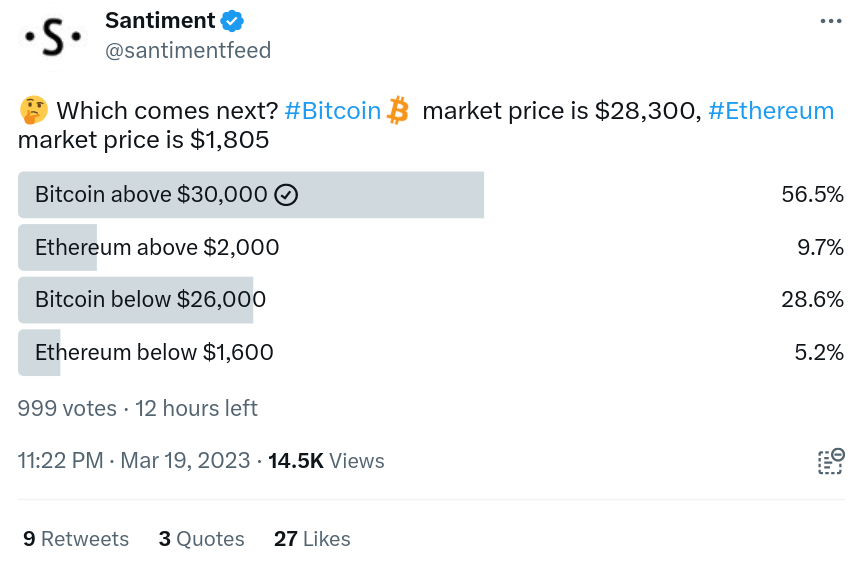864x567 pixels.
Task: Click the blue verified badge icon
Action: pyautogui.click(x=232, y=21)
